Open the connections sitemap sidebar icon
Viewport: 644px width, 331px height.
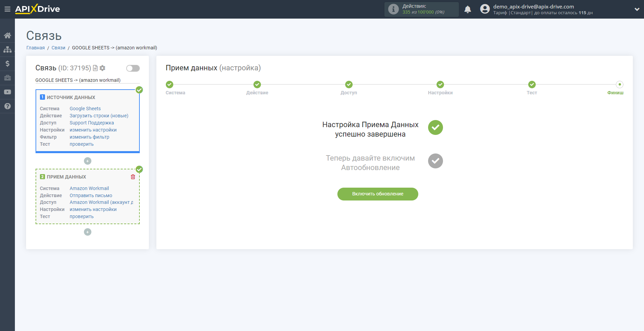pos(7,49)
